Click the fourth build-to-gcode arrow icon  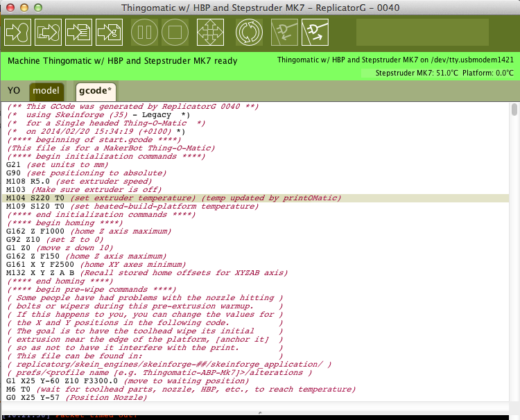tap(109, 32)
